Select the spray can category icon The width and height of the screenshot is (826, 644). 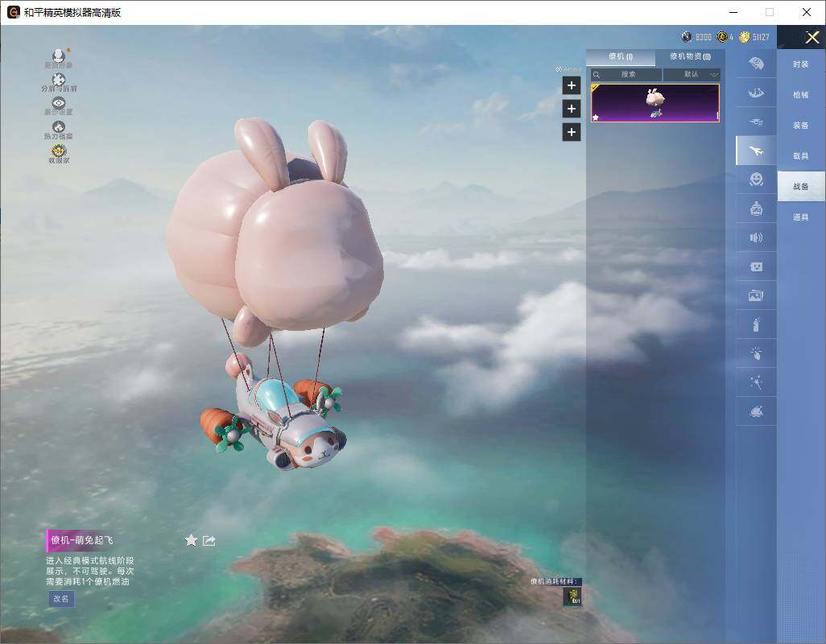(x=756, y=324)
